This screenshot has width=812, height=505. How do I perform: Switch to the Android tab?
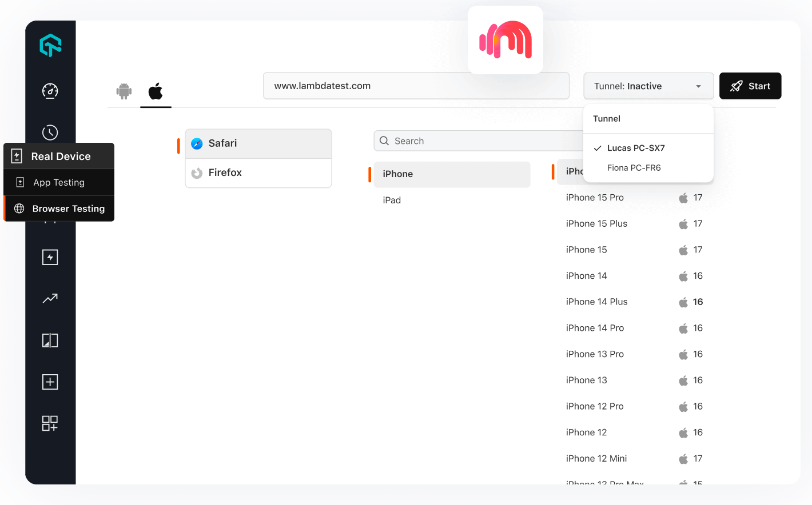click(124, 90)
